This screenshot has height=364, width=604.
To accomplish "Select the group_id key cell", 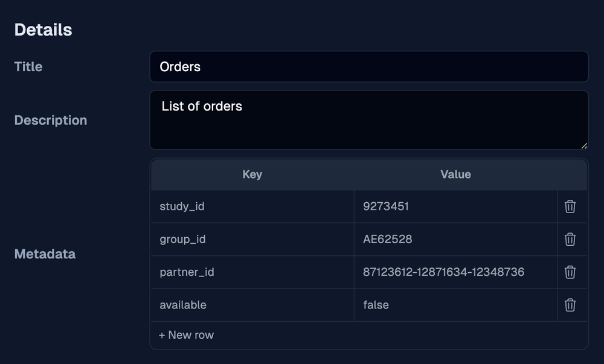I will (252, 239).
